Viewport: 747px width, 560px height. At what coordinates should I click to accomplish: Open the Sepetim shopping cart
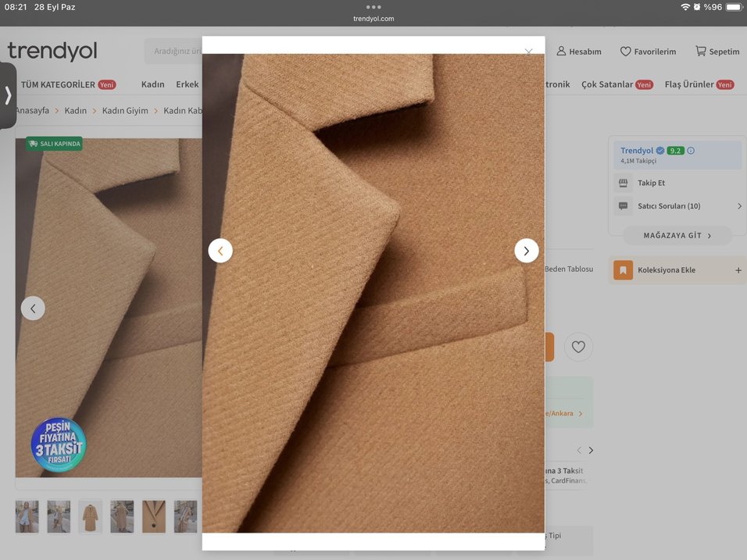(717, 52)
